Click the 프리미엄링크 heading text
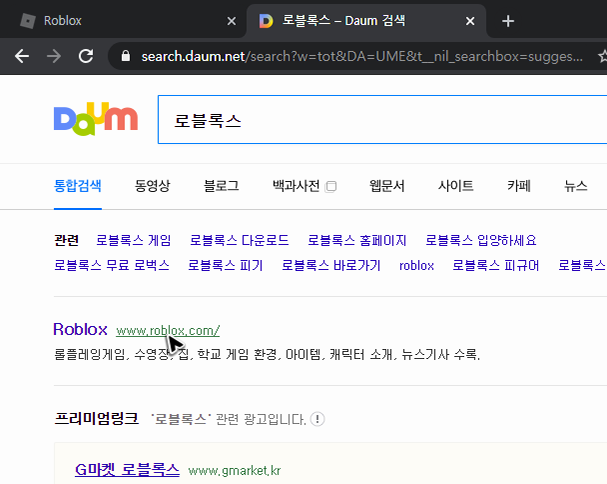607x484 pixels. pos(96,419)
